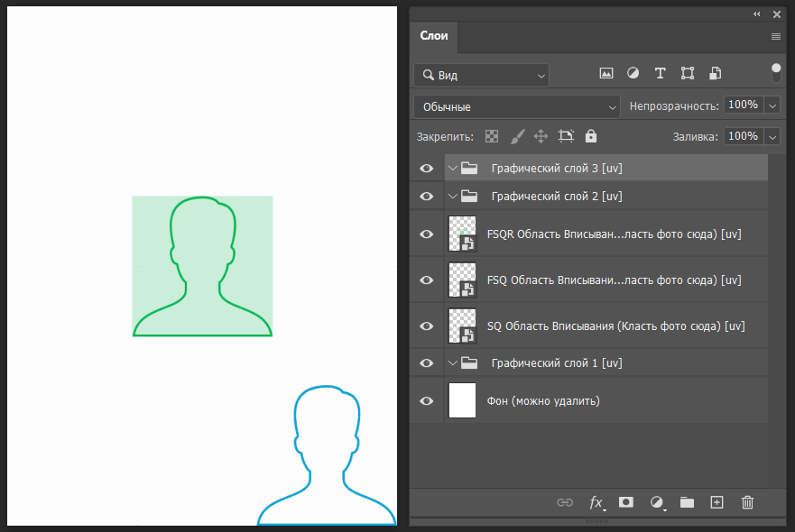Click the lock all padlock icon
This screenshot has height=532, width=795.
(x=591, y=136)
